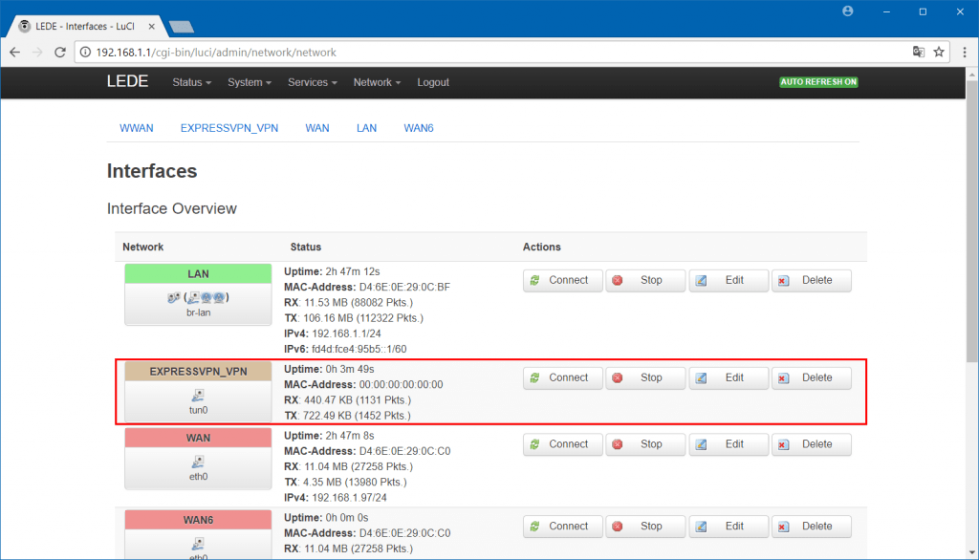Click Logout in the top navigation

(433, 82)
